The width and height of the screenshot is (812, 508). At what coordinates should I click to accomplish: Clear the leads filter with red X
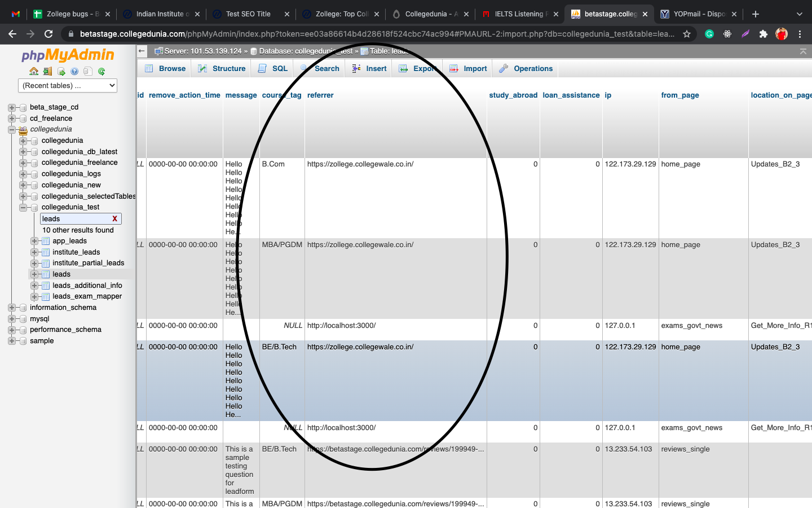[x=114, y=219]
